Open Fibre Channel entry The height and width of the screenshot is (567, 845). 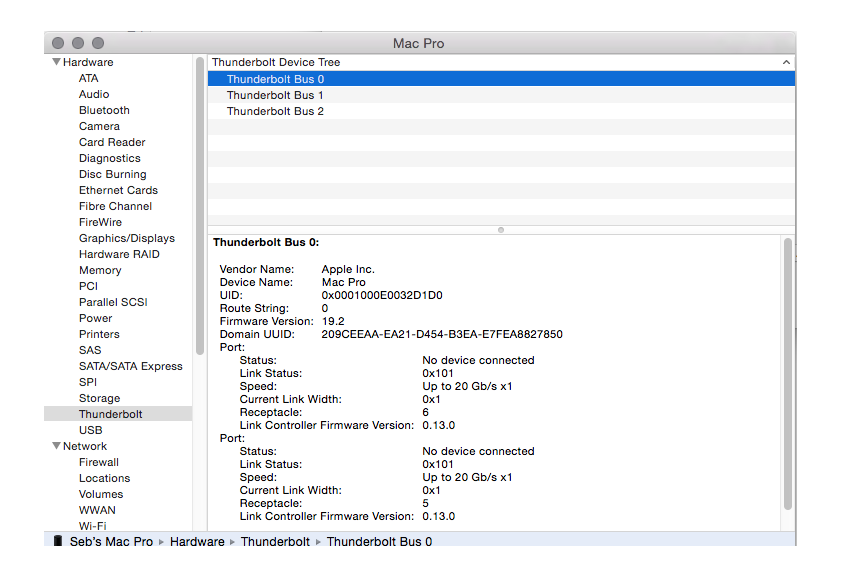click(x=115, y=206)
